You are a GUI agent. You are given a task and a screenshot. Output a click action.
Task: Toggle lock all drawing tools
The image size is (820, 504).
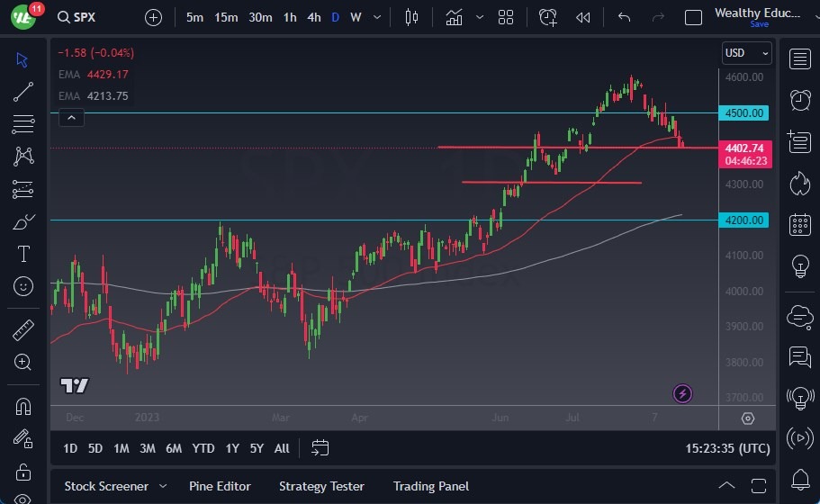point(23,472)
